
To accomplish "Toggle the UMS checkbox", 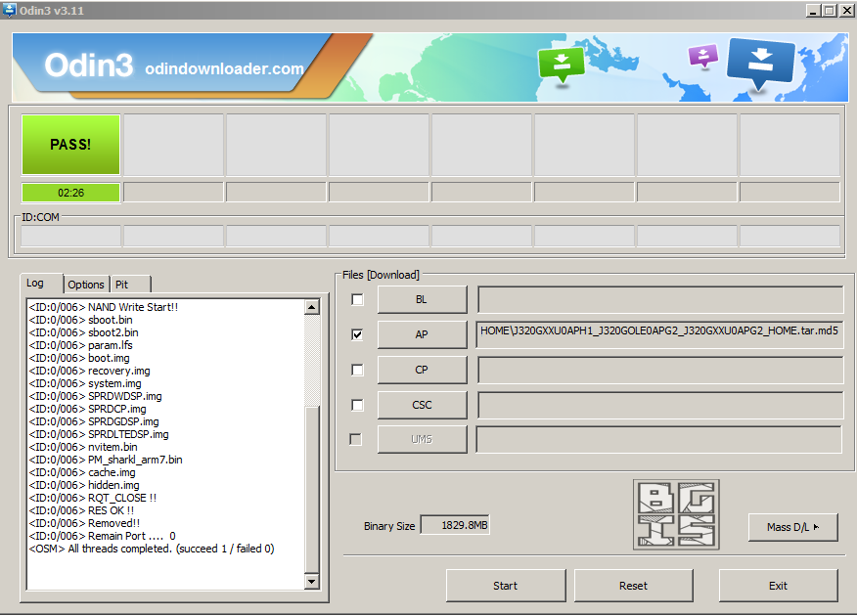I will pyautogui.click(x=355, y=439).
